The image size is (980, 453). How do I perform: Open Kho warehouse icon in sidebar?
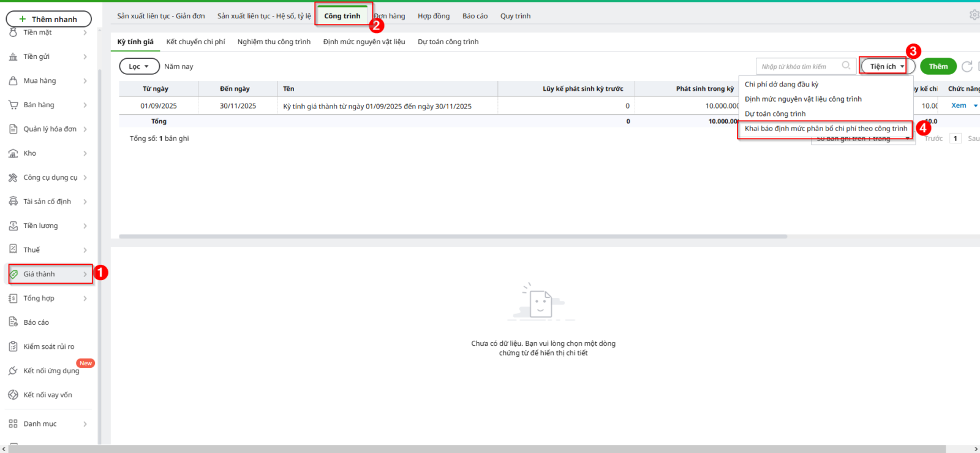tap(13, 153)
